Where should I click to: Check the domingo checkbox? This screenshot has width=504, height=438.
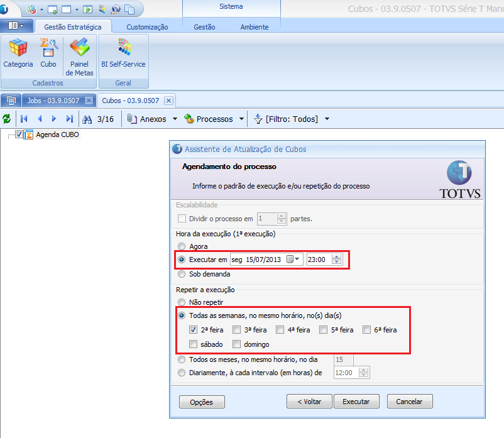click(236, 344)
